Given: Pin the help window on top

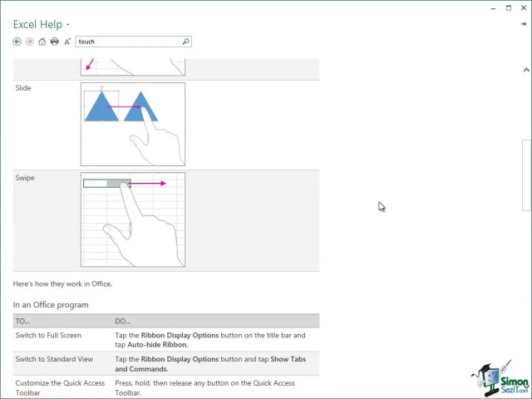Looking at the screenshot, I should 524,24.
